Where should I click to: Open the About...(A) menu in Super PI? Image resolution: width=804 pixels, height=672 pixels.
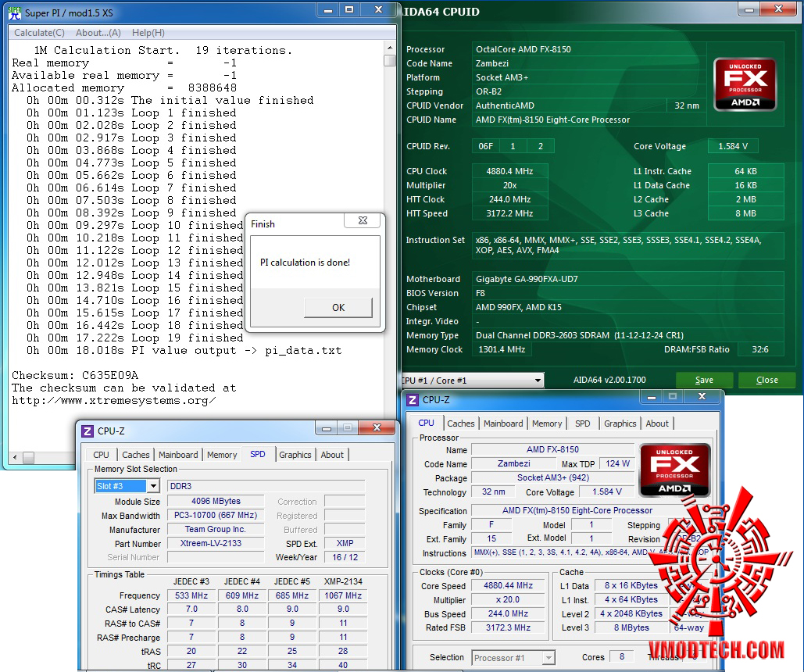click(x=98, y=33)
